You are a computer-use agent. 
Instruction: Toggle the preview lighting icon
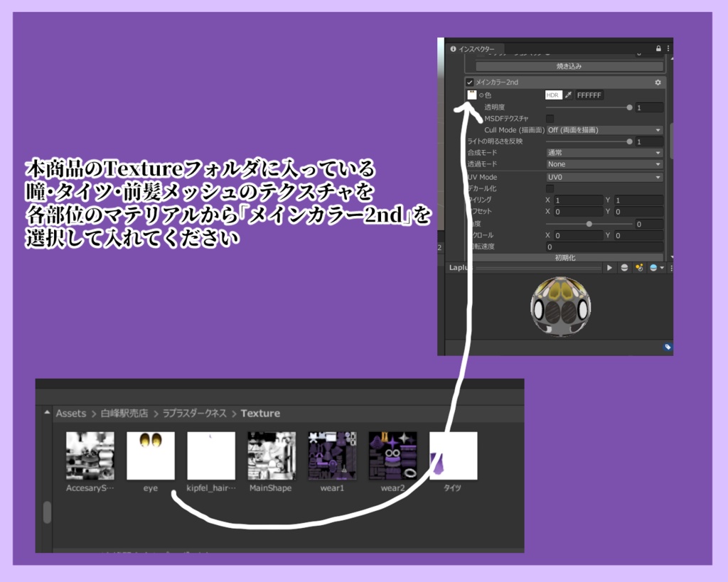point(639,268)
